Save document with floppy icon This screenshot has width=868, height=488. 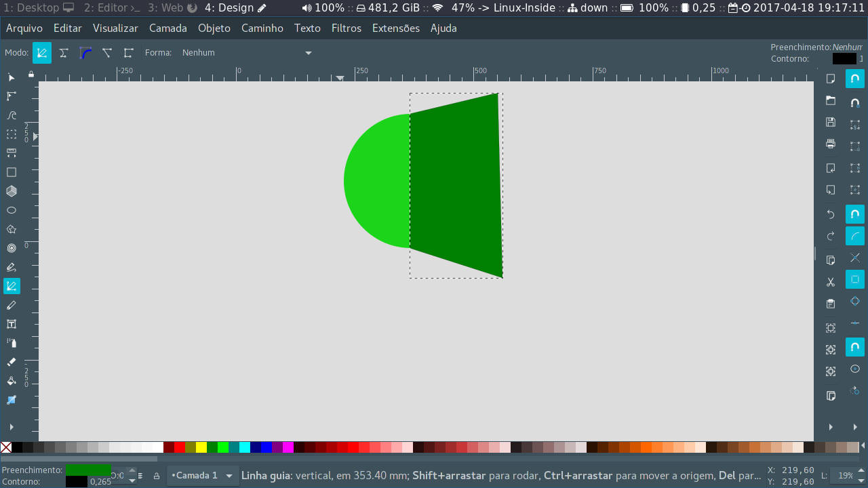pyautogui.click(x=831, y=122)
